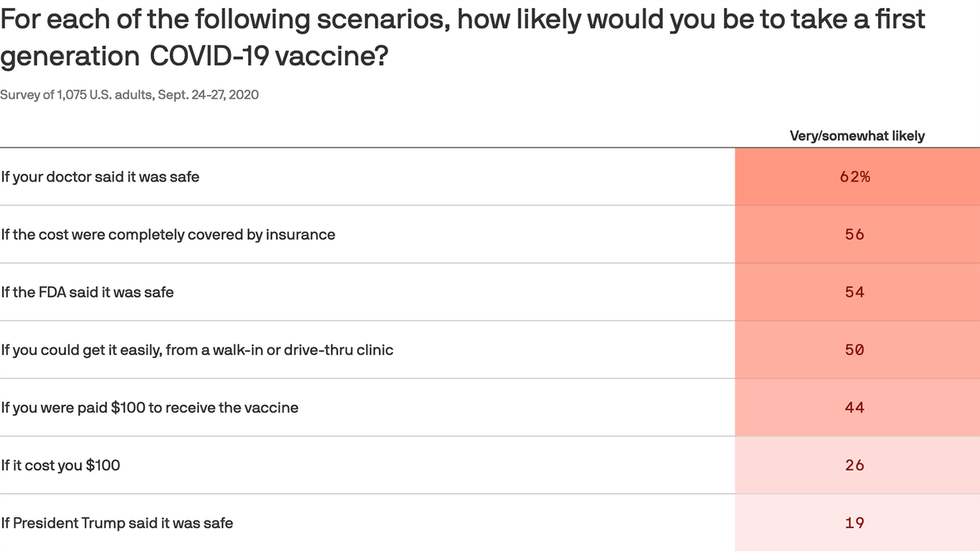Click the word "generation" in the title
980x551 pixels.
click(69, 57)
